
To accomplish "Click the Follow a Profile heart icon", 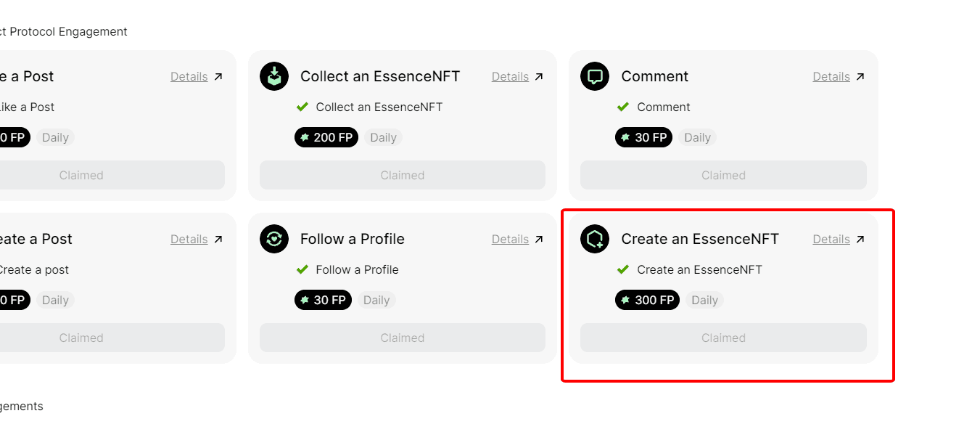I will (274, 239).
